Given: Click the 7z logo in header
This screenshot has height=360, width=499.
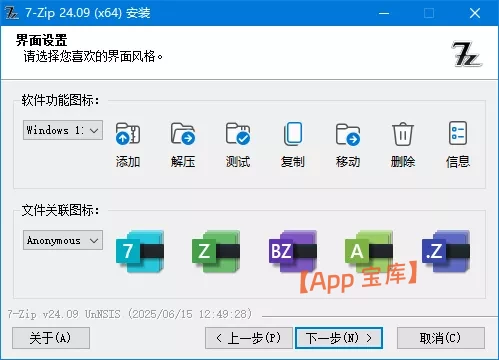Looking at the screenshot, I should pyautogui.click(x=466, y=54).
